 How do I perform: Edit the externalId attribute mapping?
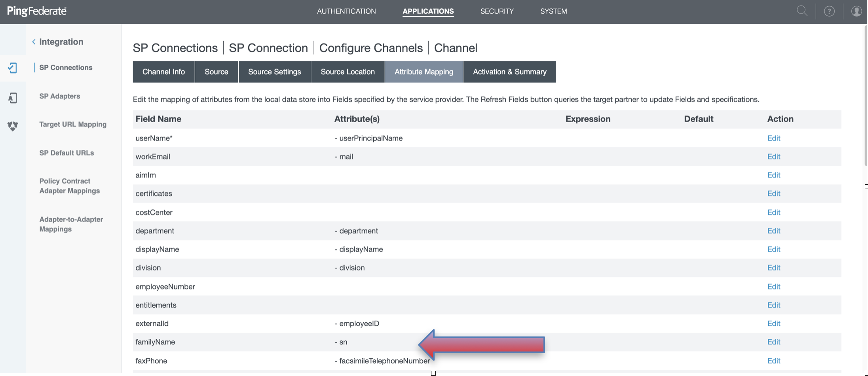(x=773, y=323)
